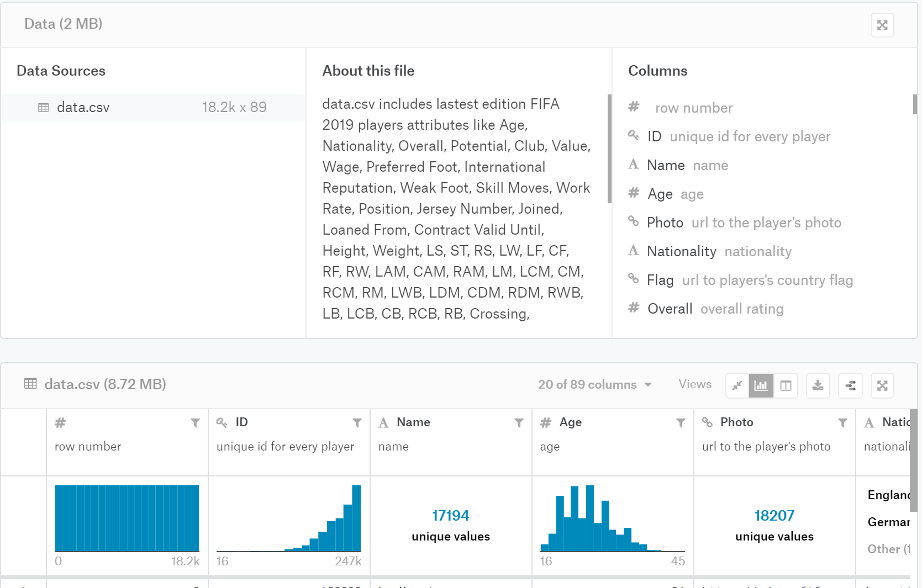Select data.csv in the Data Sources list

click(83, 107)
